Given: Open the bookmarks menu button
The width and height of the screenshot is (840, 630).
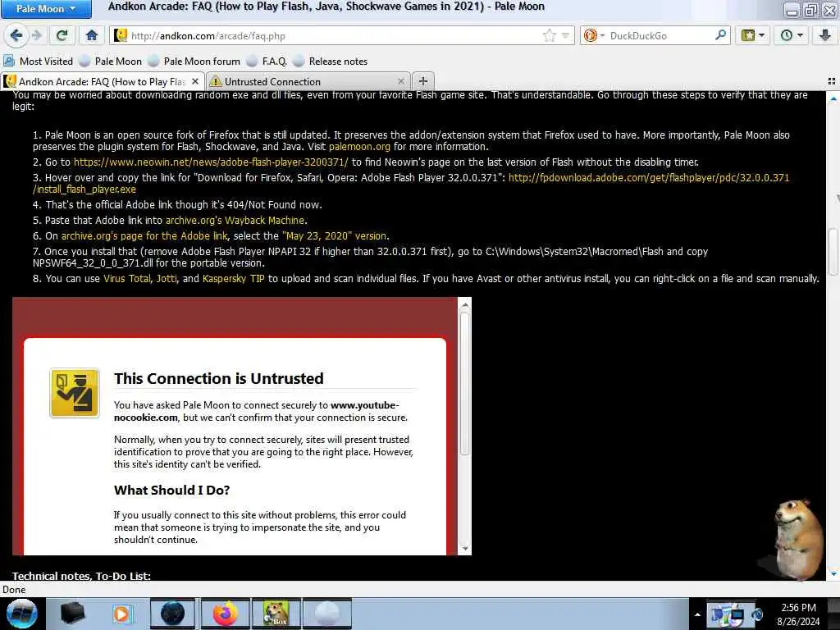Looking at the screenshot, I should click(753, 36).
